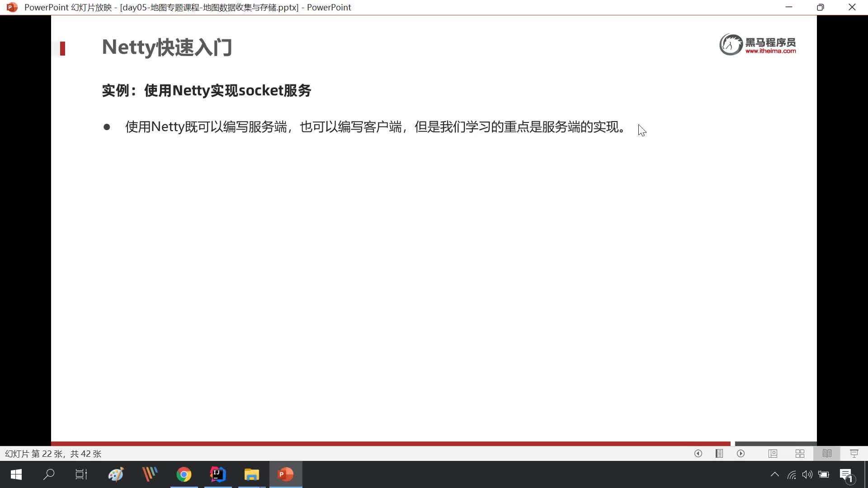
Task: Open the network status tray icon
Action: [792, 474]
